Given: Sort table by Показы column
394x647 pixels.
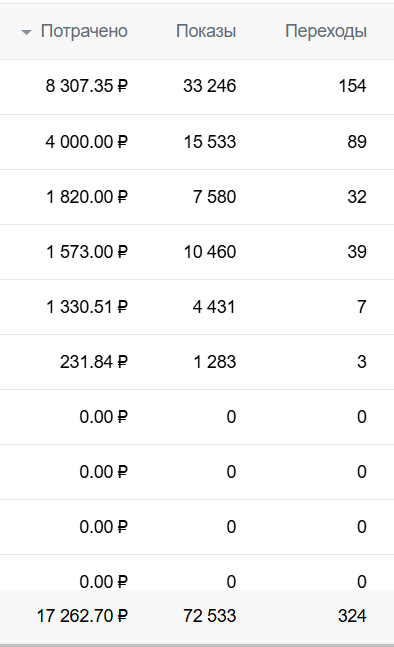Looking at the screenshot, I should [206, 31].
